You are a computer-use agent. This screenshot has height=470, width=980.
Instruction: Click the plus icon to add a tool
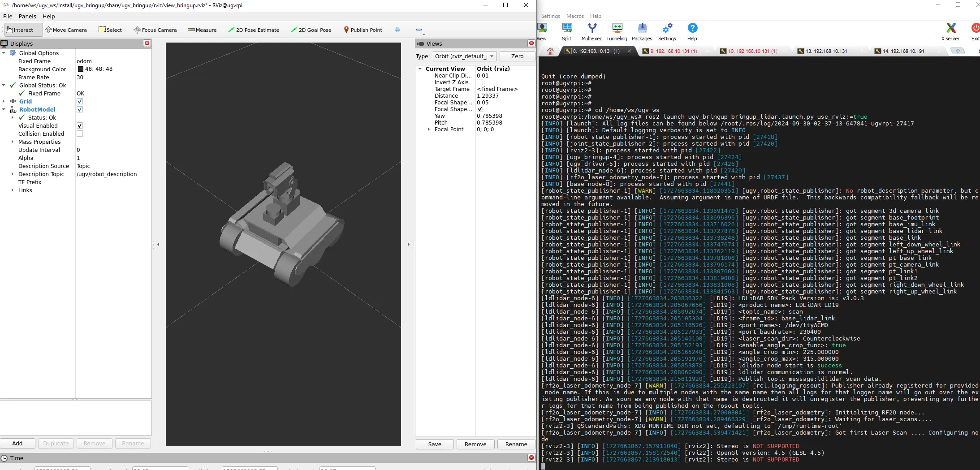[397, 30]
